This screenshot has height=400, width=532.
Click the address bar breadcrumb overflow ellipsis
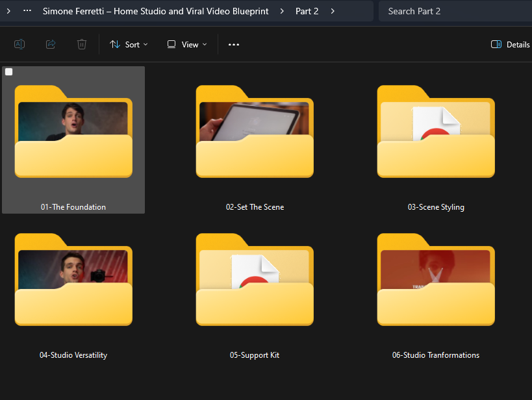[27, 11]
